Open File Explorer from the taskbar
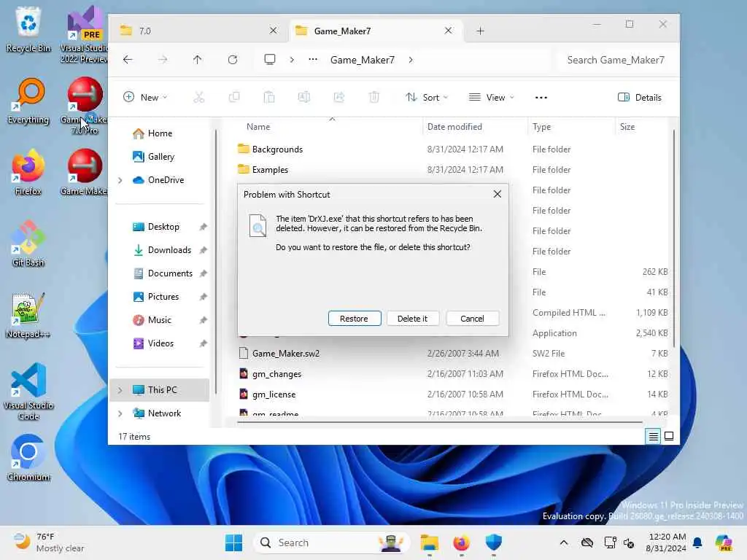This screenshot has height=560, width=747. click(429, 542)
